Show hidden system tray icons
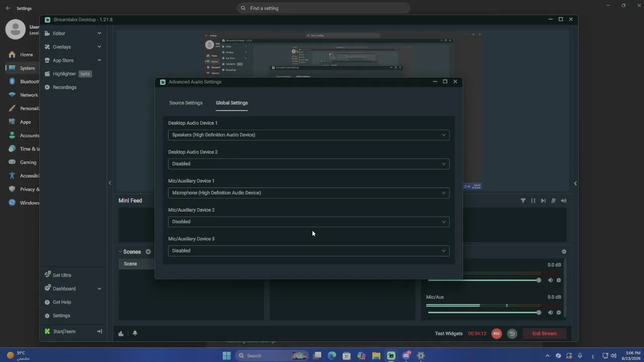This screenshot has width=644, height=362. click(x=547, y=355)
